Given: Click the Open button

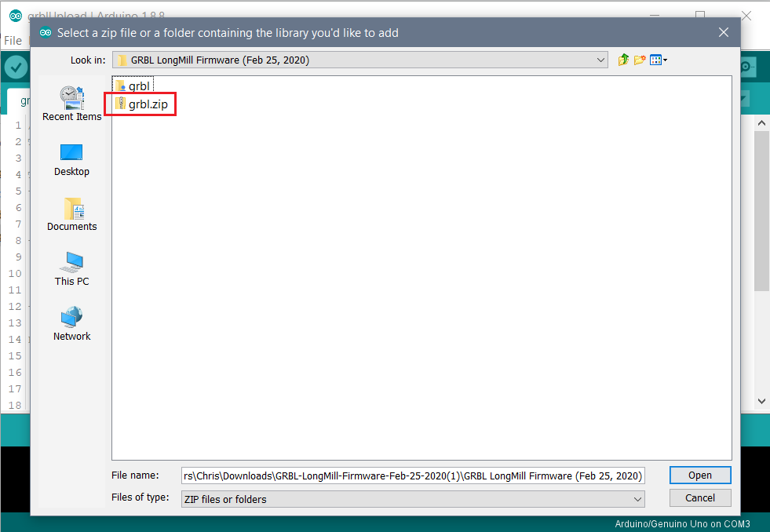Looking at the screenshot, I should [x=700, y=475].
